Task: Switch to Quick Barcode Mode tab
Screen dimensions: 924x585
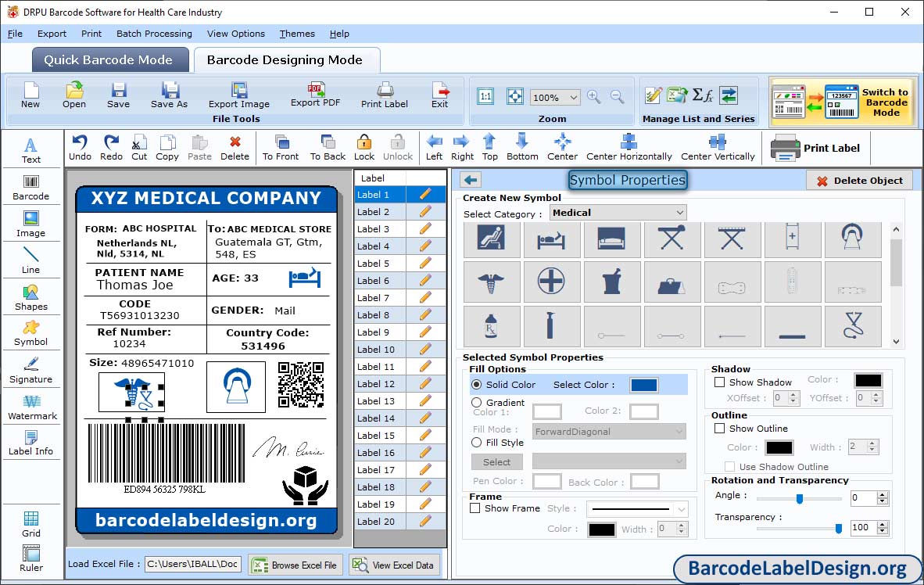Action: click(110, 59)
